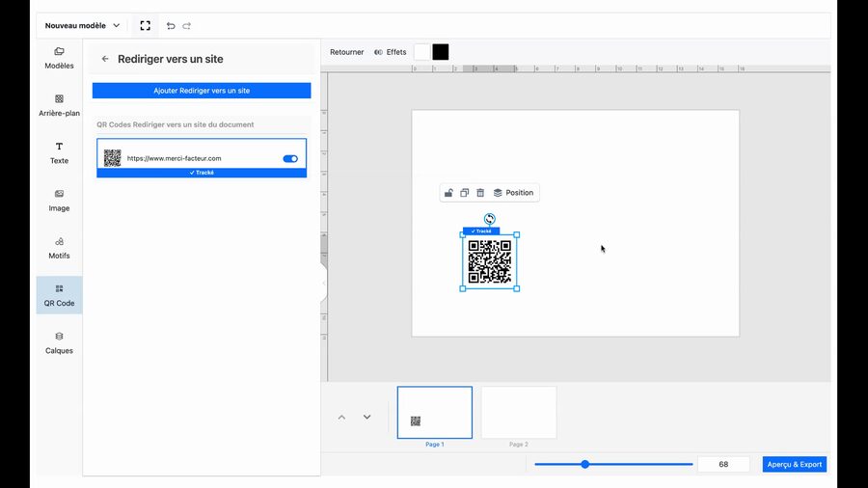Open the Modèles sidebar panel

59,58
